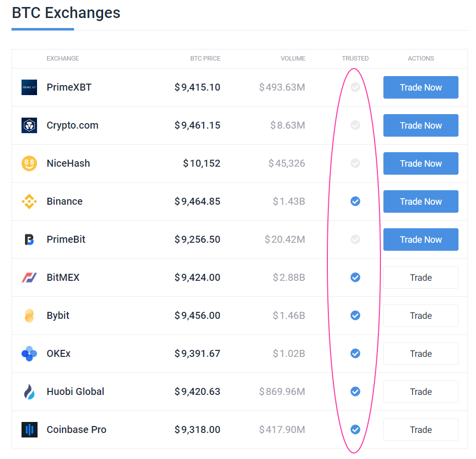This screenshot has width=476, height=459.
Task: Switch to the BTC Exchanges tab
Action: point(66,14)
